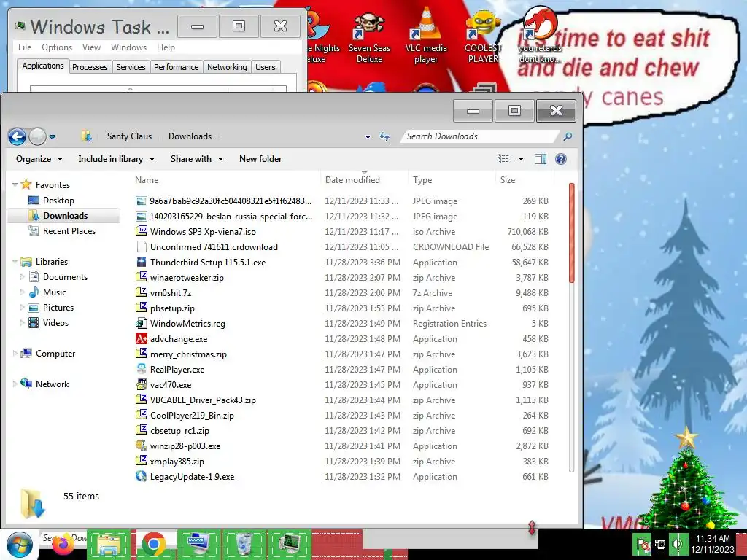Select the Videos library

(55, 323)
